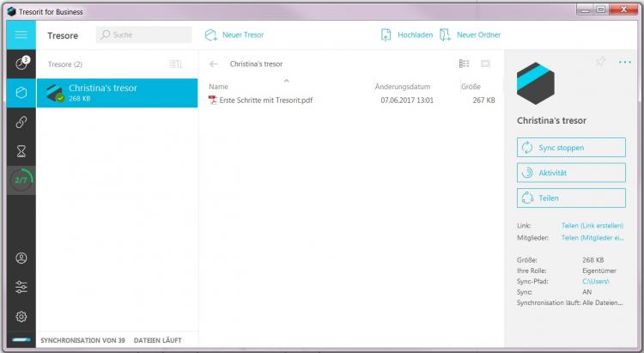Open the three-dot more options menu
Screen dimensions: 644x353
coord(624,62)
